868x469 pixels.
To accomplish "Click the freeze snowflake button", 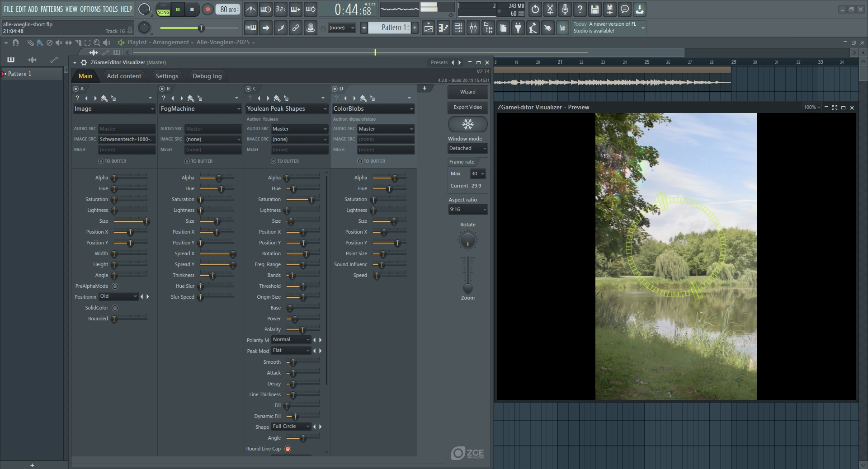I will pyautogui.click(x=467, y=124).
